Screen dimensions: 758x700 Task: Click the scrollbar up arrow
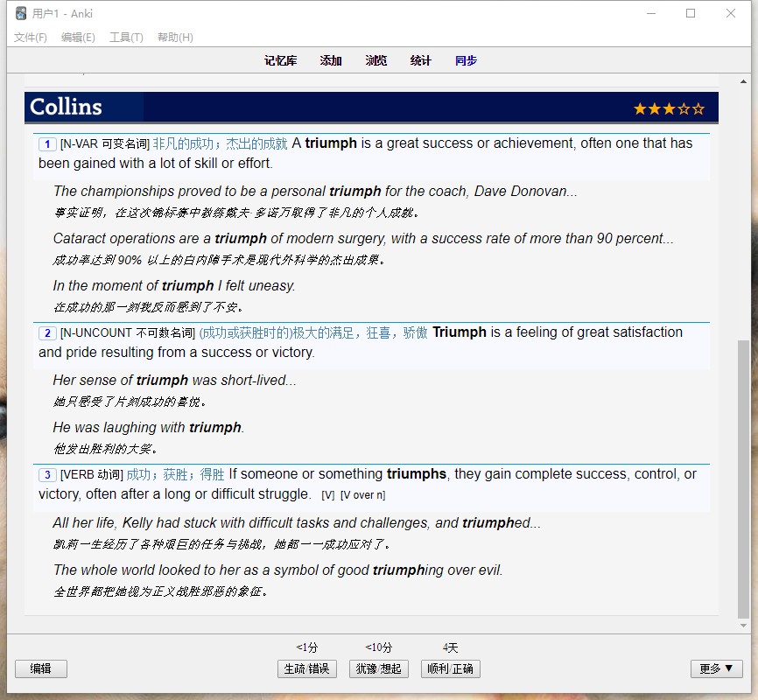[743, 81]
